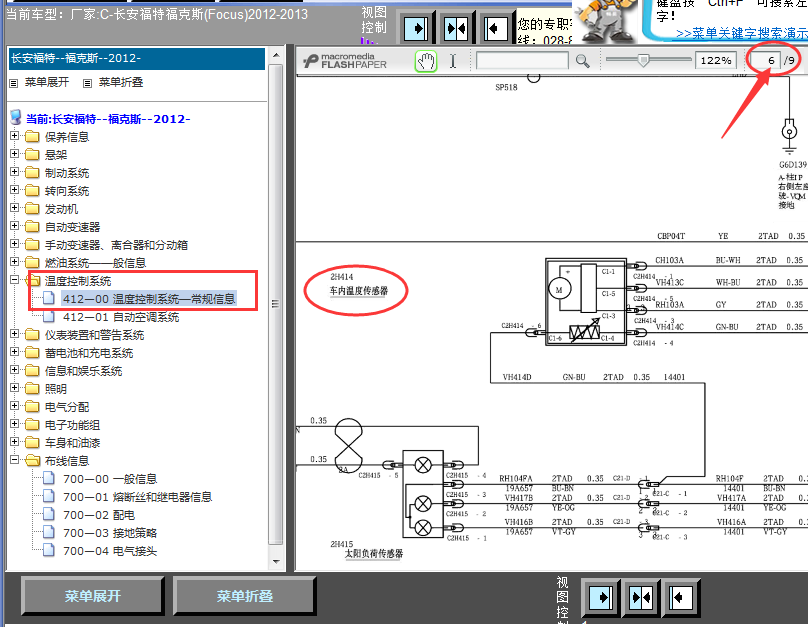This screenshot has width=808, height=627.
Task: Click the page number field showing 6
Action: pyautogui.click(x=765, y=61)
